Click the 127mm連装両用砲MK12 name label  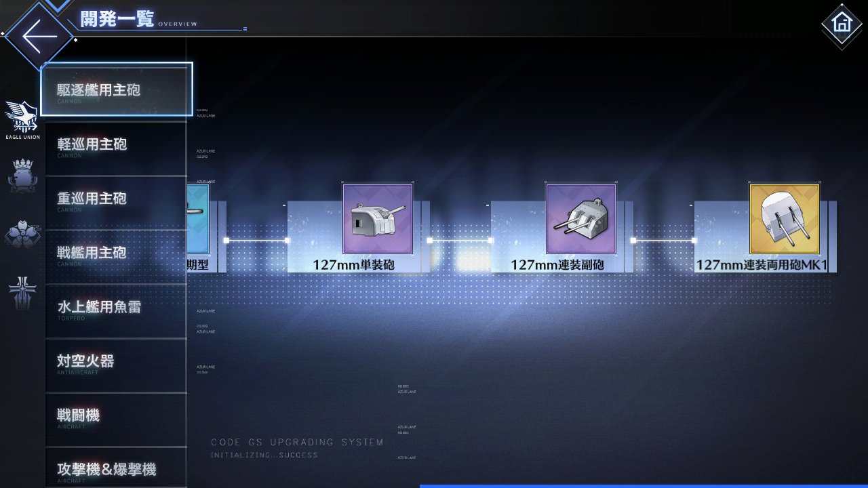coord(762,264)
